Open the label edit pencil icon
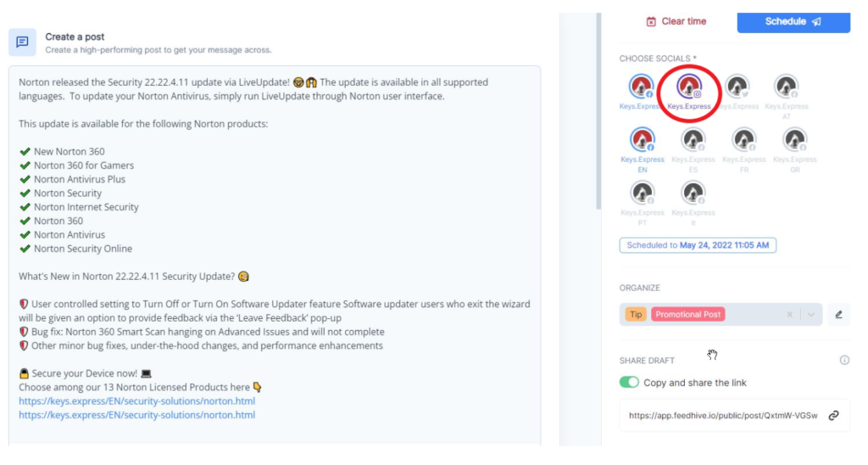The height and width of the screenshot is (465, 868). point(838,314)
